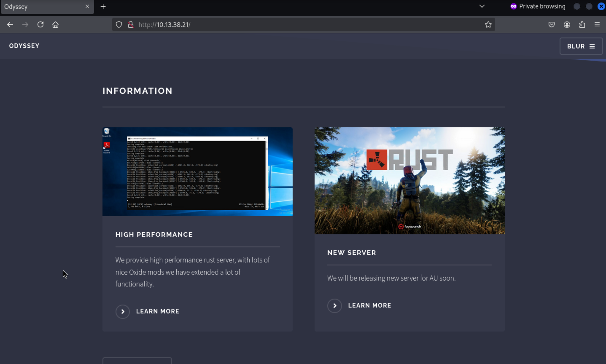This screenshot has width=606, height=364.
Task: Expand the list all tabs chevron
Action: click(482, 6)
